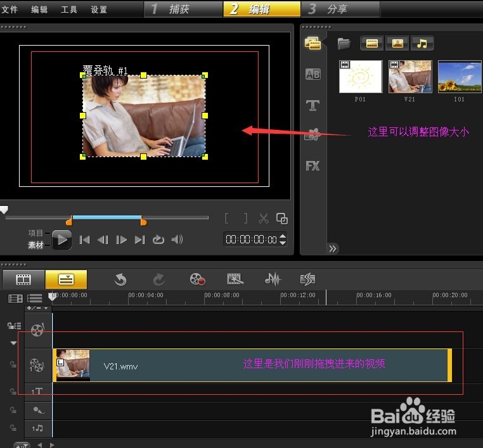Set mark-out bracket
This screenshot has height=448, width=483.
coord(245,219)
